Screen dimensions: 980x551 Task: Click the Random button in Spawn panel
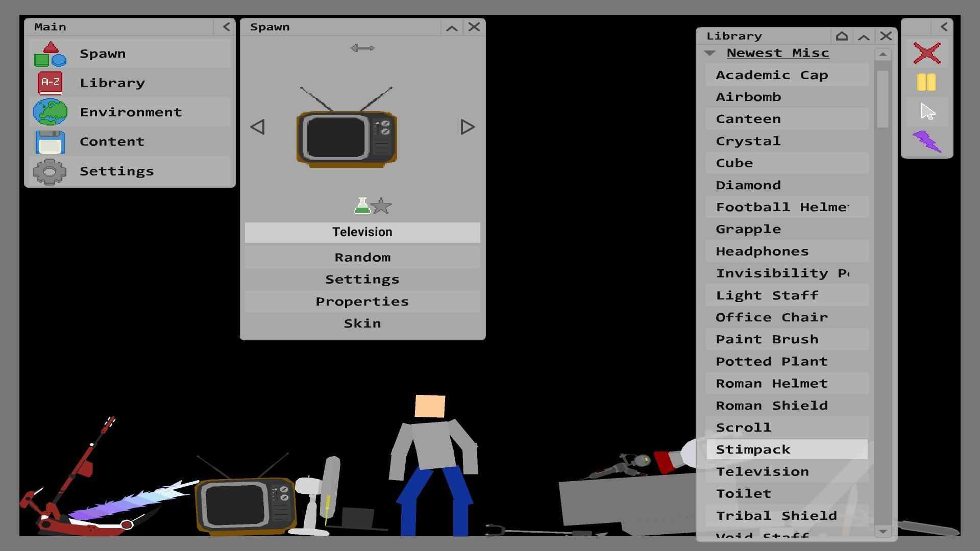(362, 256)
